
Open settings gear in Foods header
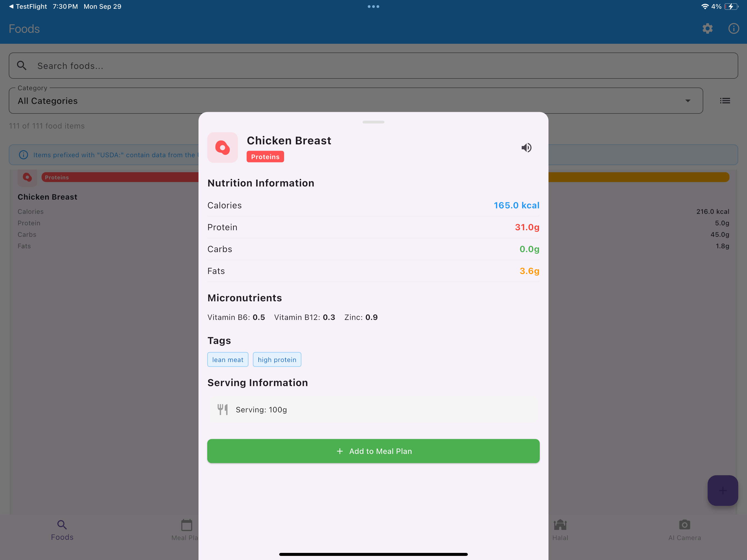[x=707, y=29]
